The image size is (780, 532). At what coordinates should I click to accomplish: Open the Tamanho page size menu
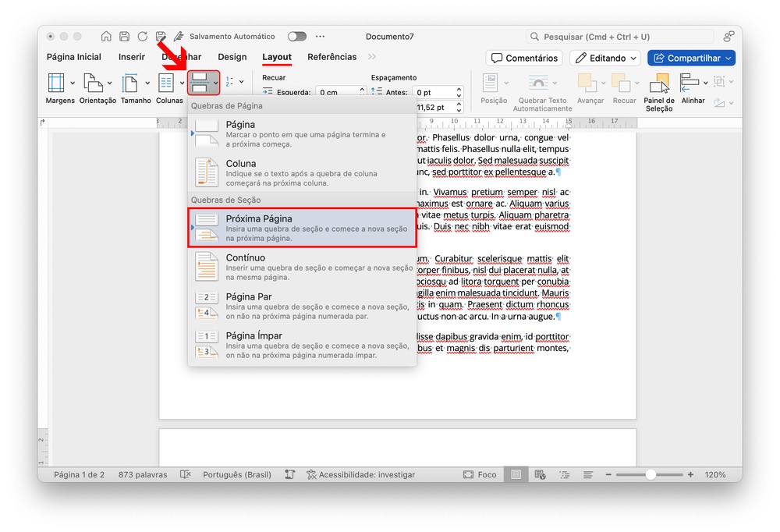tap(131, 83)
